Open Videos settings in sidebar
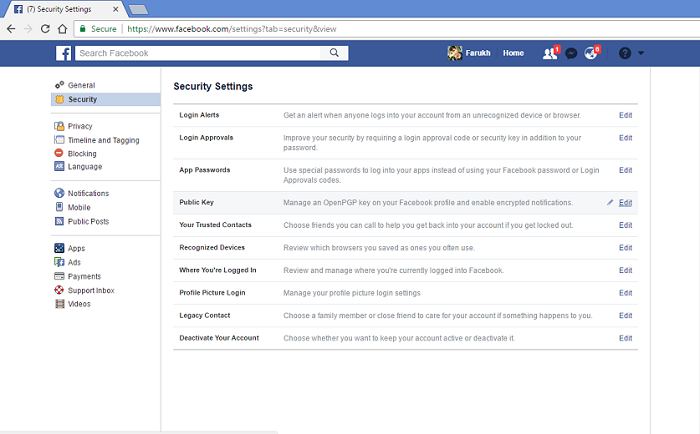The height and width of the screenshot is (434, 700). click(x=79, y=304)
